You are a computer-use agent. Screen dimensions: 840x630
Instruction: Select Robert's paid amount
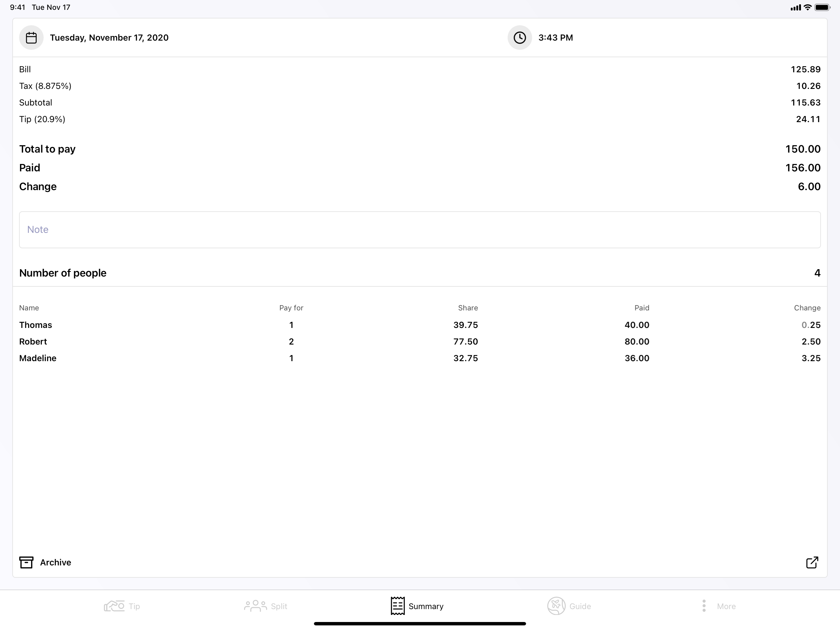(637, 341)
